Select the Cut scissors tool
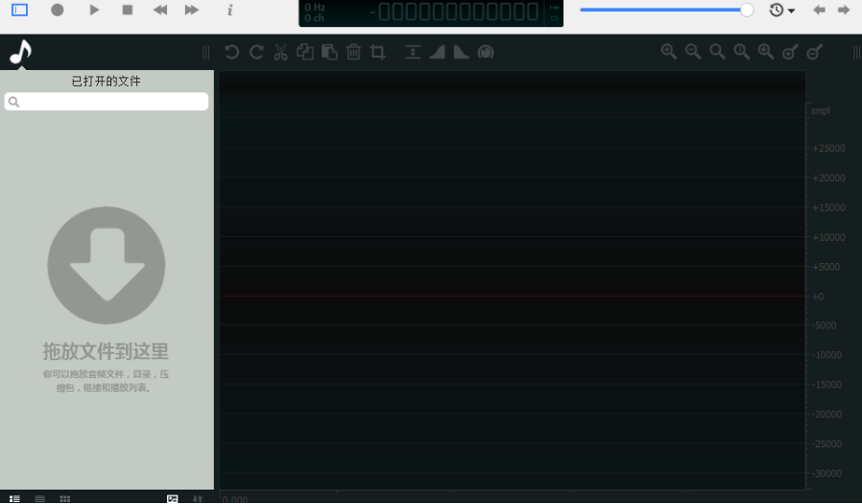The image size is (862, 504). point(280,52)
